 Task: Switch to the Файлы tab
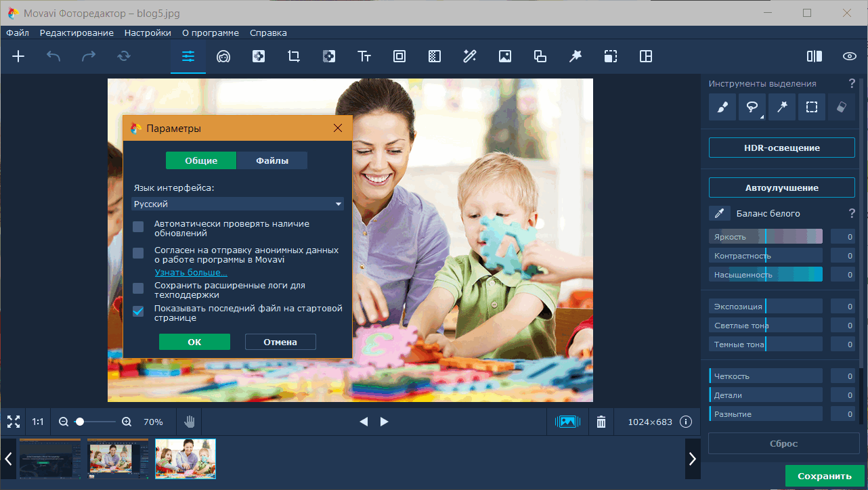coord(272,160)
